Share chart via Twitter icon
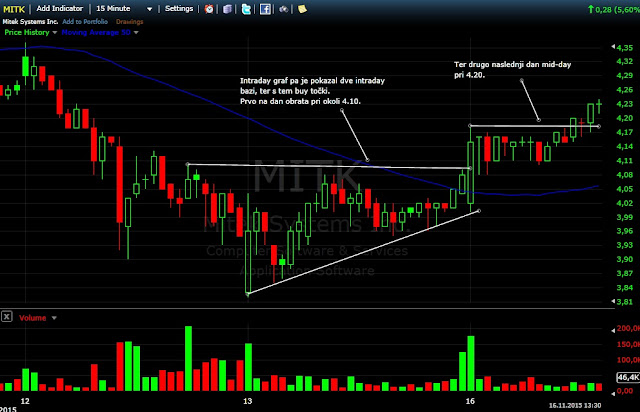Viewport: 640px width, 412px height. click(246, 9)
